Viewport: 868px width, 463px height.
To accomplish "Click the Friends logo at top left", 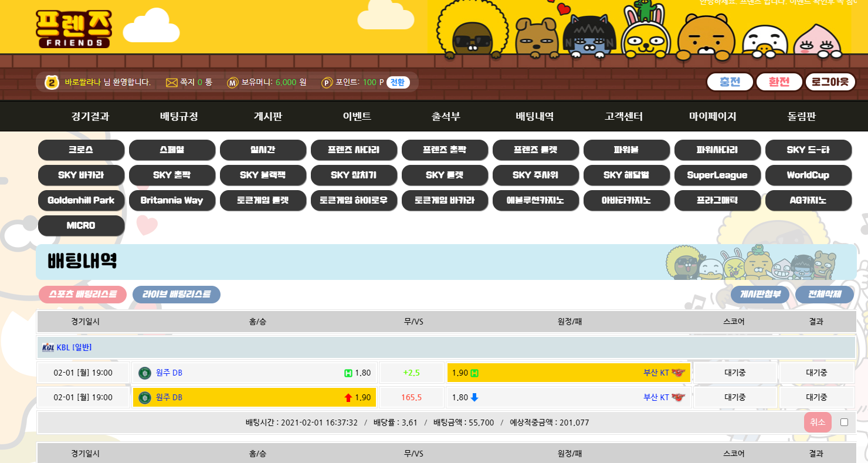I will [73, 29].
